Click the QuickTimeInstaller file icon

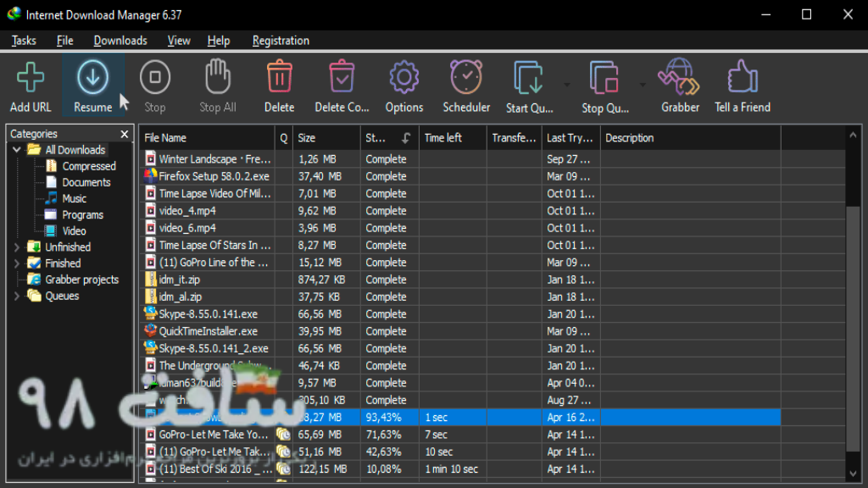pos(150,331)
